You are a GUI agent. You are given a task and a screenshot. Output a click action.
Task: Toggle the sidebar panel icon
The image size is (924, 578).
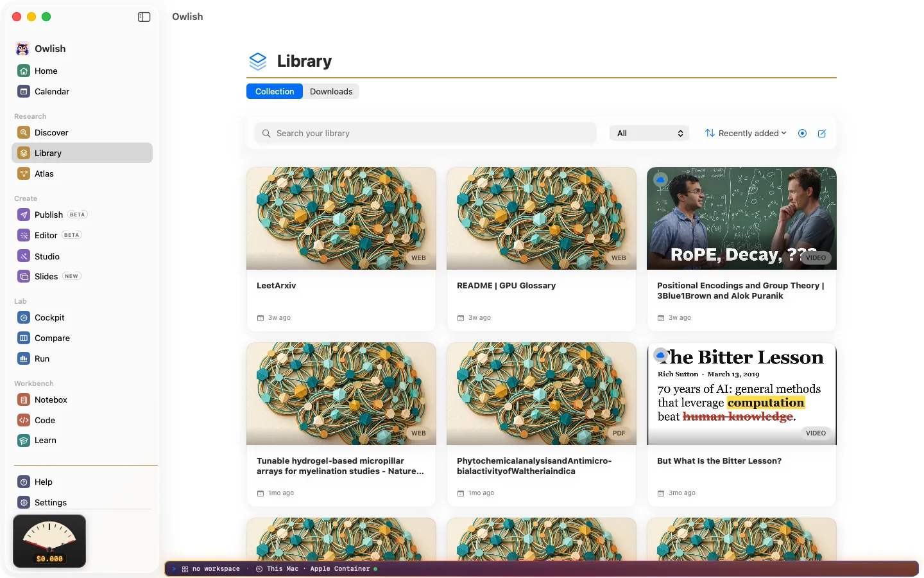pos(144,17)
